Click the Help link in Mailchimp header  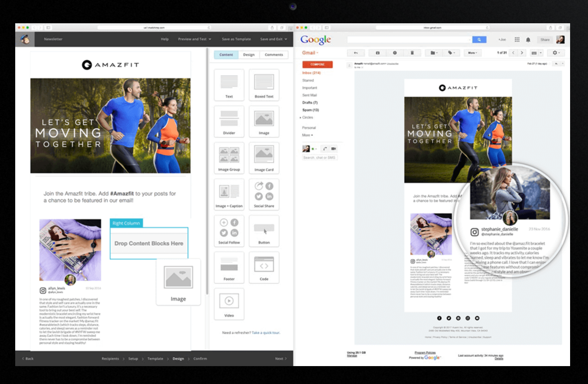point(165,39)
